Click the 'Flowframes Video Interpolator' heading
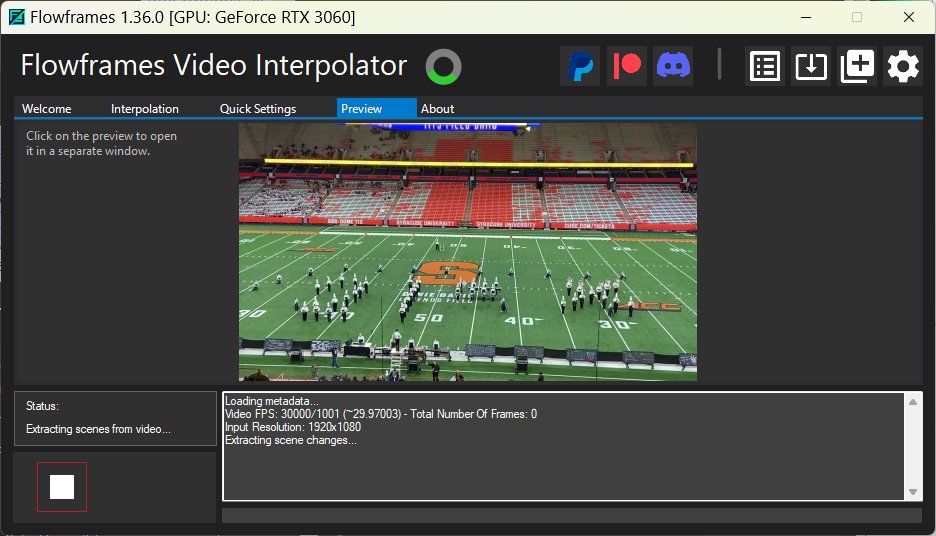936x536 pixels. point(214,65)
